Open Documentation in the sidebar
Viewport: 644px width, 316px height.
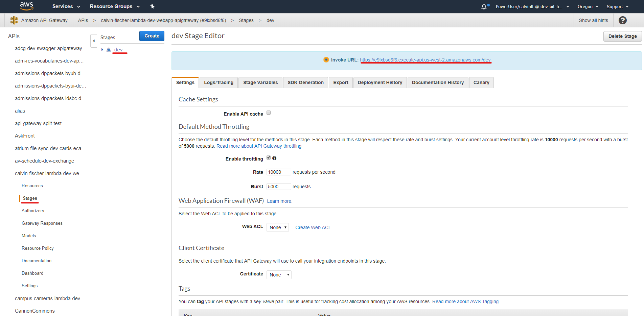tap(37, 261)
